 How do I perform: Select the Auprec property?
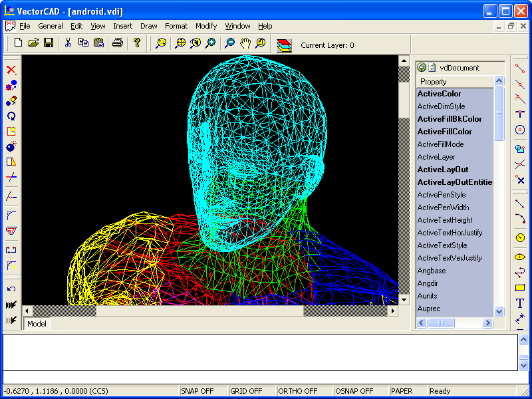[455, 309]
